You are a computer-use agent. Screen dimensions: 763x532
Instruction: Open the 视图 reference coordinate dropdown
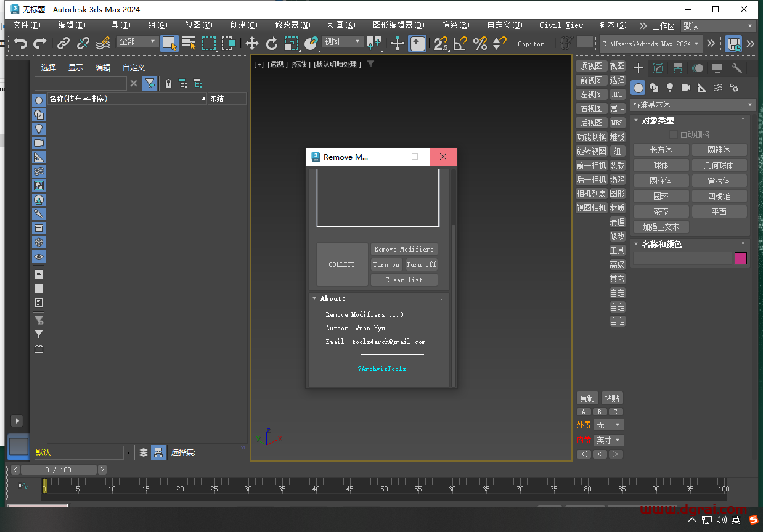(x=342, y=41)
